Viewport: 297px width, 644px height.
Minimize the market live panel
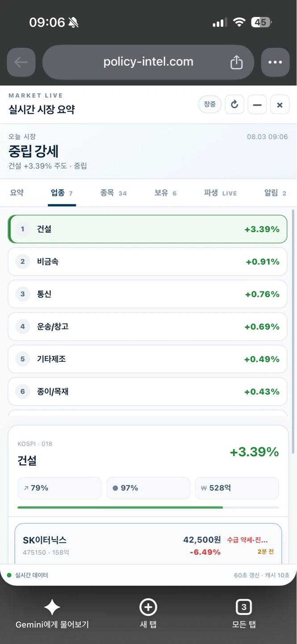coord(257,105)
